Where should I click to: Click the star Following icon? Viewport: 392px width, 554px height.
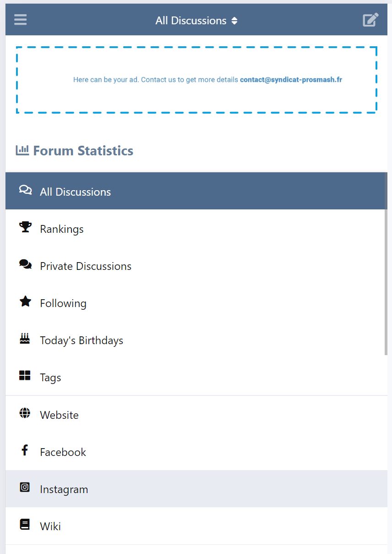25,302
